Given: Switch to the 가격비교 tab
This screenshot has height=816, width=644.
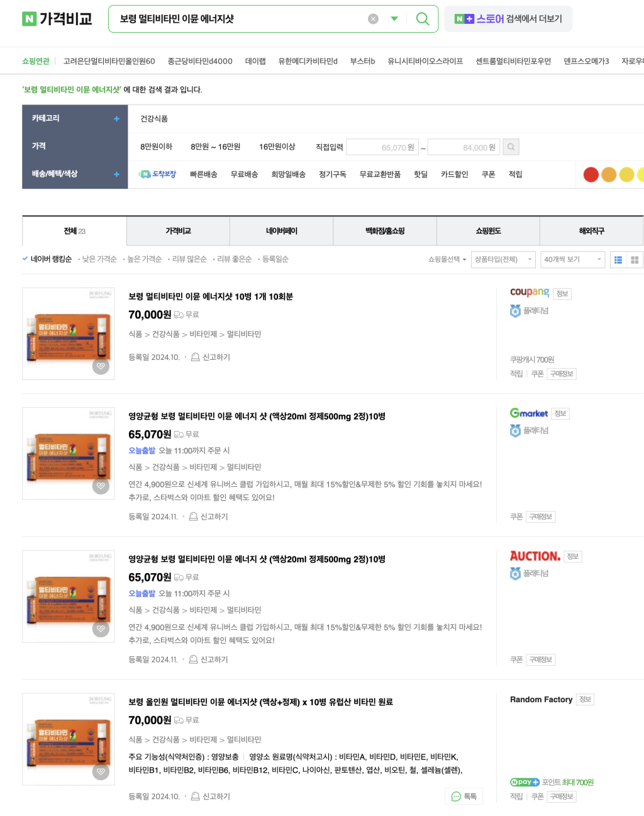Looking at the screenshot, I should point(177,231).
